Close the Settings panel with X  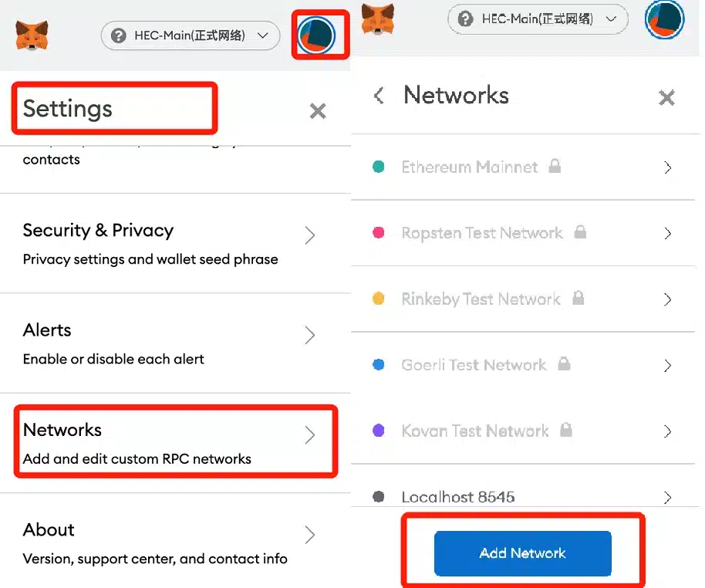coord(318,110)
